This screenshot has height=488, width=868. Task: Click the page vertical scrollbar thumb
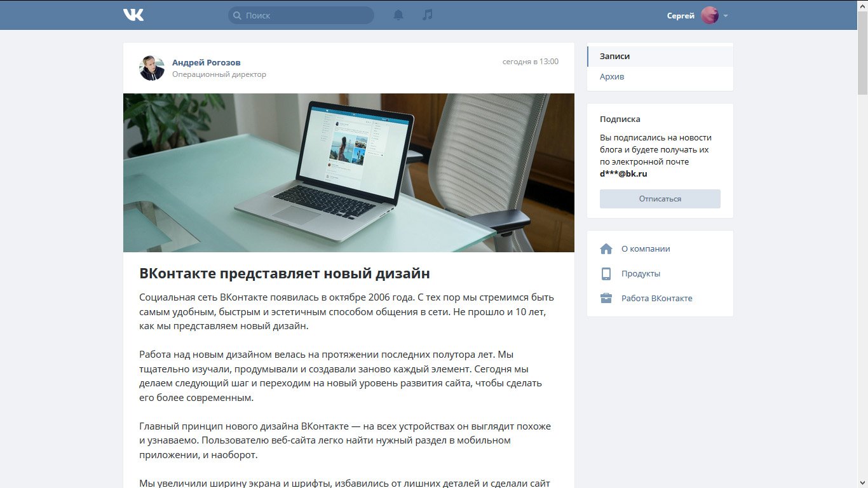pyautogui.click(x=862, y=52)
